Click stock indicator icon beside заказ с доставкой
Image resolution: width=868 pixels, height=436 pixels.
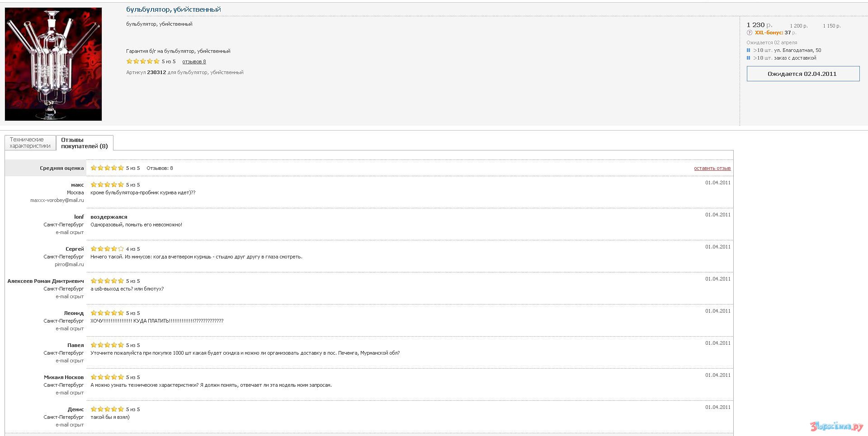(x=748, y=58)
